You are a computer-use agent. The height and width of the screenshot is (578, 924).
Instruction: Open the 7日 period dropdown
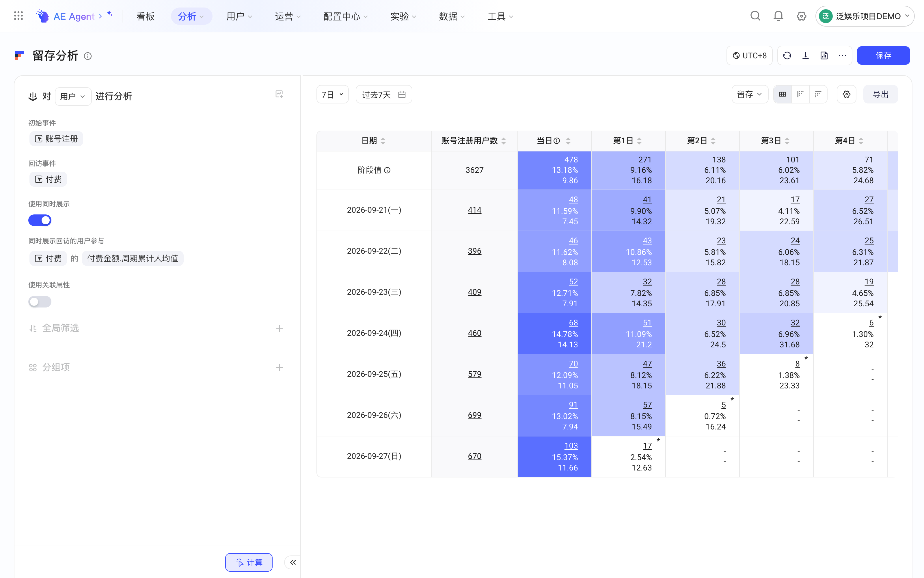[x=333, y=95]
